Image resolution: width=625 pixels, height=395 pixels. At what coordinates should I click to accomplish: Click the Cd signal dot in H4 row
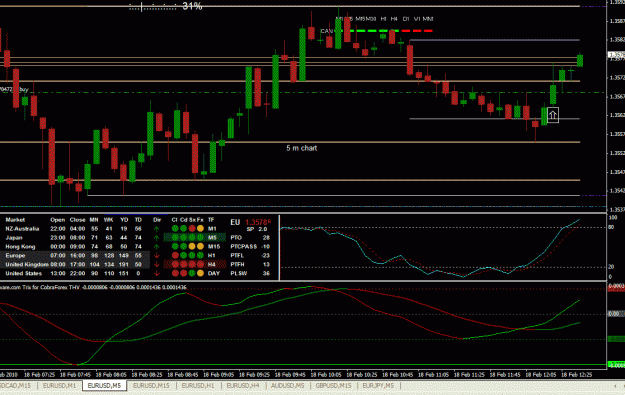tap(183, 264)
